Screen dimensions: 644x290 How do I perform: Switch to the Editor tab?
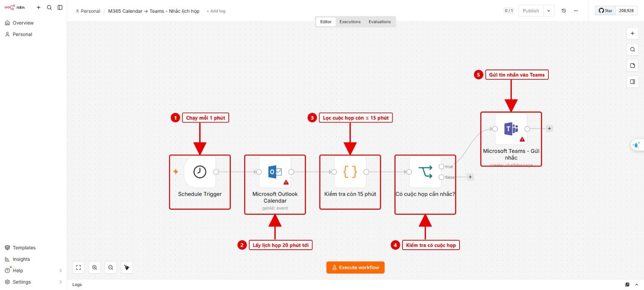(326, 22)
